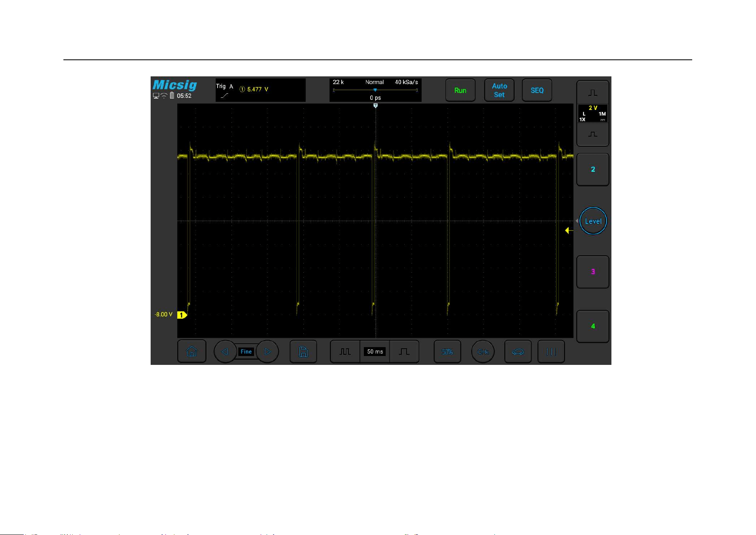Decrease channel 1 vertical scale pulse icon

593,134
